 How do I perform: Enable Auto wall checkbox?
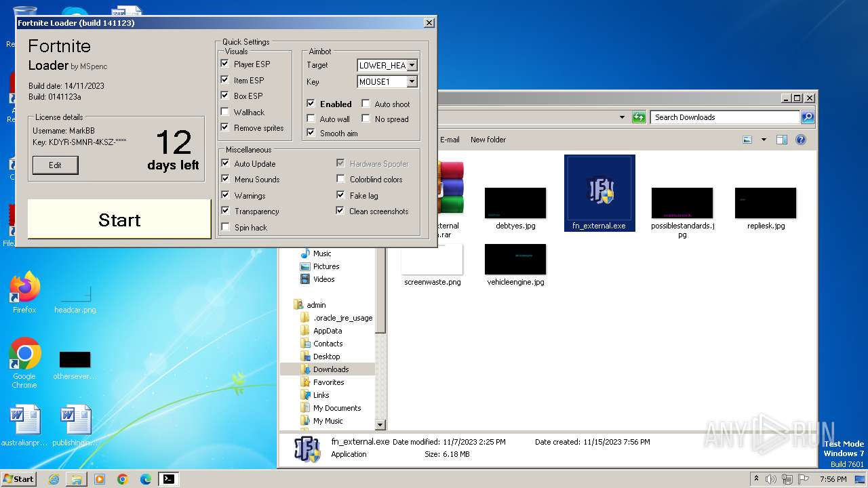(311, 119)
